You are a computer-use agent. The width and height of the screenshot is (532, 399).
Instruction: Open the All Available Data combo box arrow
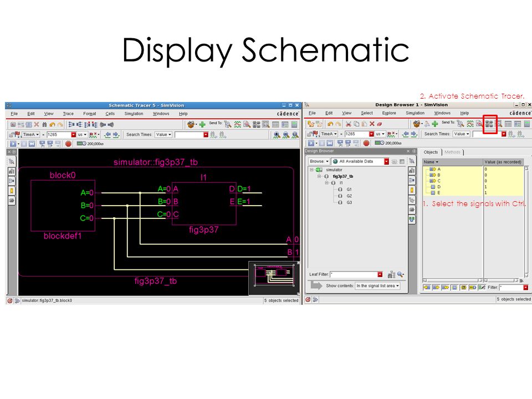point(386,161)
